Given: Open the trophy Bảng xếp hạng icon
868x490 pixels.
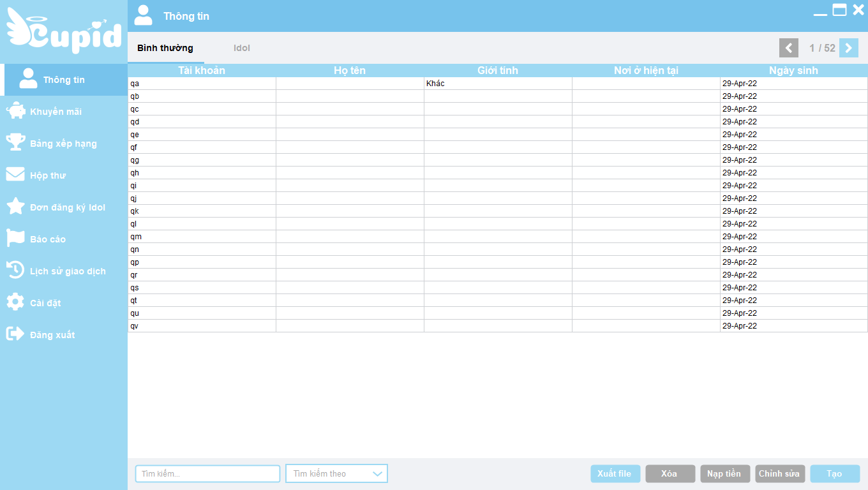Looking at the screenshot, I should [15, 143].
